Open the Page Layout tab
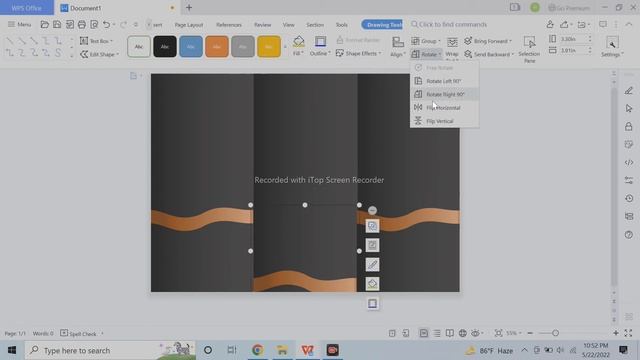Image resolution: width=640 pixels, height=360 pixels. click(x=189, y=25)
